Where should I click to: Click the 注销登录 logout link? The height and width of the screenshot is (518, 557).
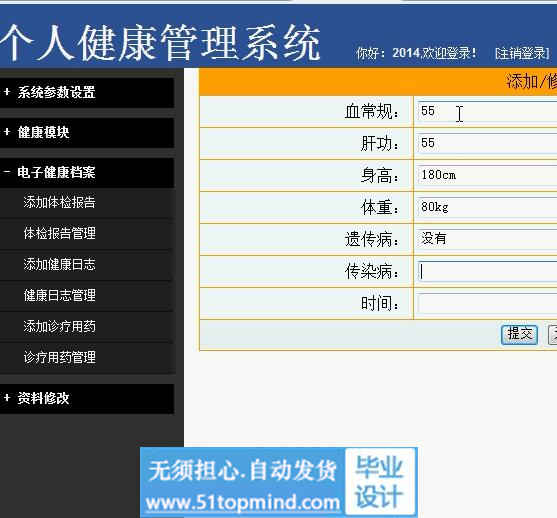click(522, 54)
